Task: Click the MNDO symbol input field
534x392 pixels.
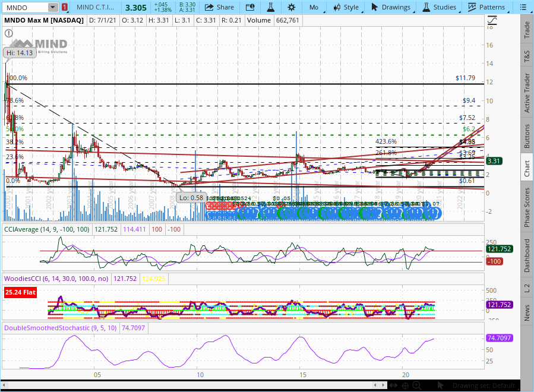Action: click(x=24, y=7)
